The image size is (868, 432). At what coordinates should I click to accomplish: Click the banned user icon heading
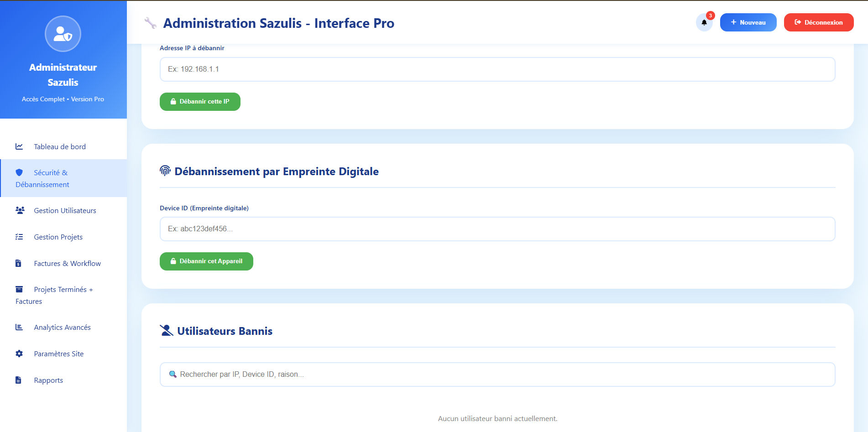click(167, 330)
